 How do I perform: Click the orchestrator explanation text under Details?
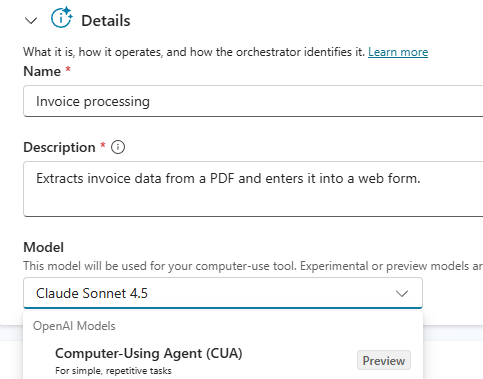(194, 52)
